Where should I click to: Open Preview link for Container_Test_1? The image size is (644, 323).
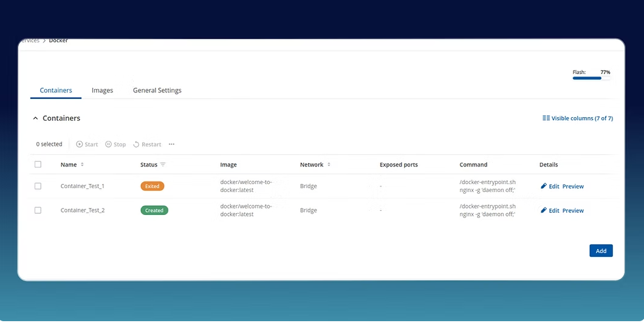[573, 186]
